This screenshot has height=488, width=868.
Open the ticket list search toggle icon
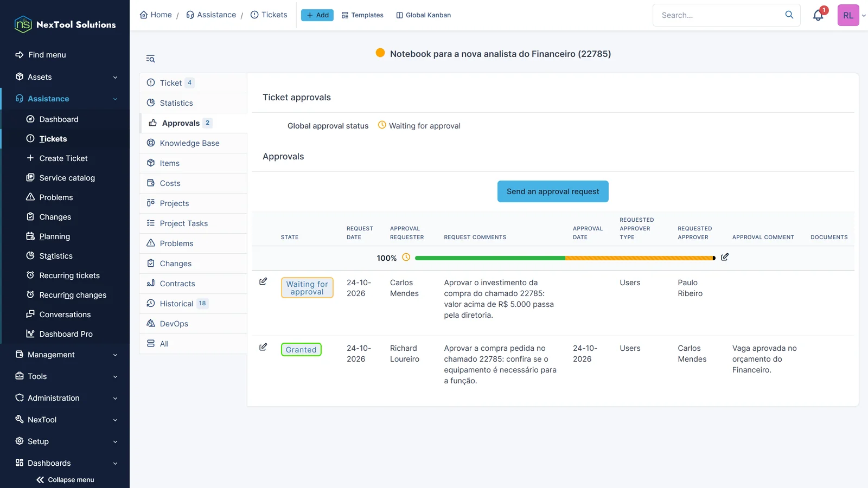click(150, 59)
